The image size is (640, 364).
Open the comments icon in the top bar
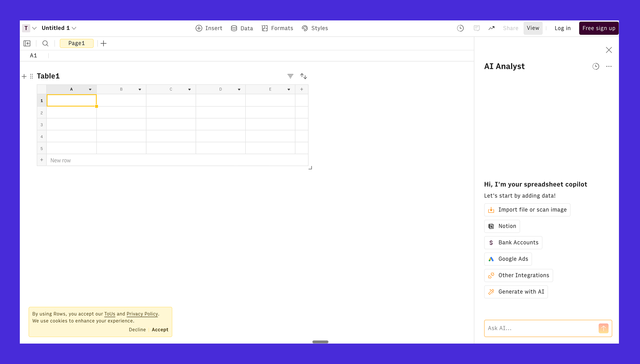coord(477,28)
